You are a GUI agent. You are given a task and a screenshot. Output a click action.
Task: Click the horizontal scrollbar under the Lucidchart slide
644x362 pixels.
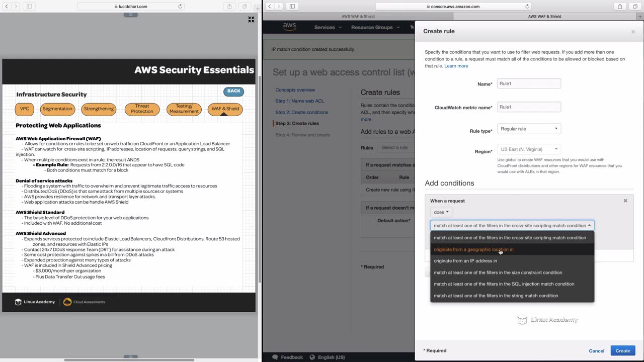129,360
